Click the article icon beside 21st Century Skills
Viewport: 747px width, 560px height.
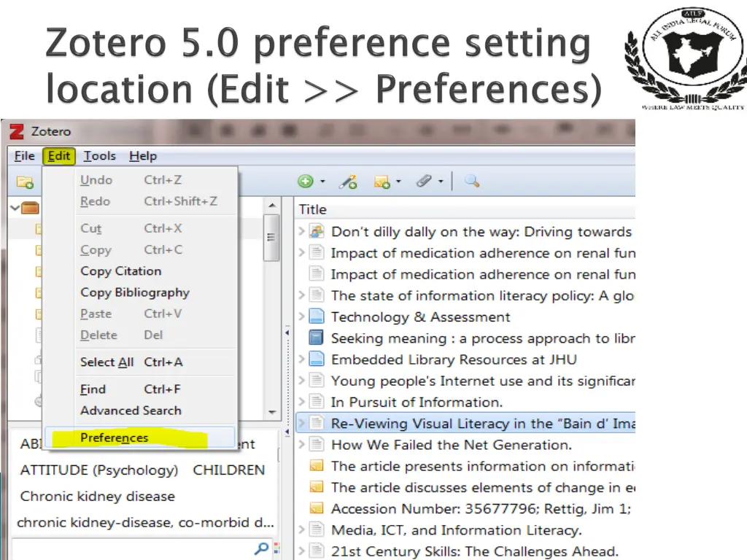coord(317,551)
